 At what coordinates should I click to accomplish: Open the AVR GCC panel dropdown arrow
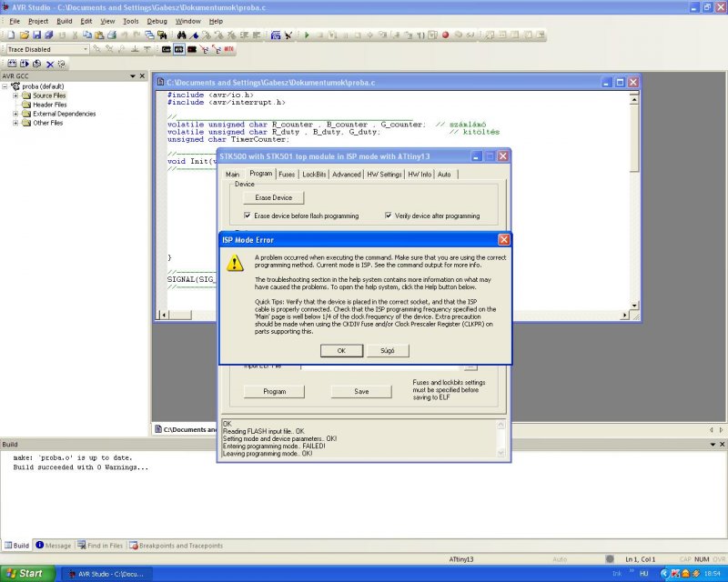click(x=133, y=75)
